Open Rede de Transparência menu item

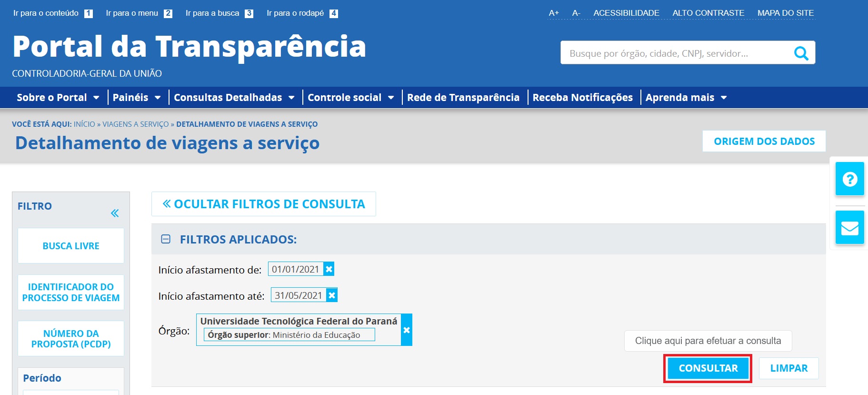click(x=463, y=98)
